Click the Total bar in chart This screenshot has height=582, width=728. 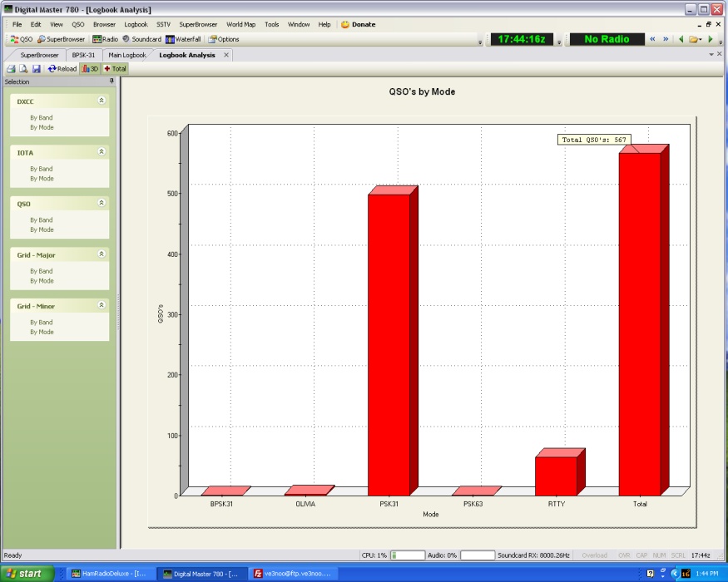tap(640, 324)
